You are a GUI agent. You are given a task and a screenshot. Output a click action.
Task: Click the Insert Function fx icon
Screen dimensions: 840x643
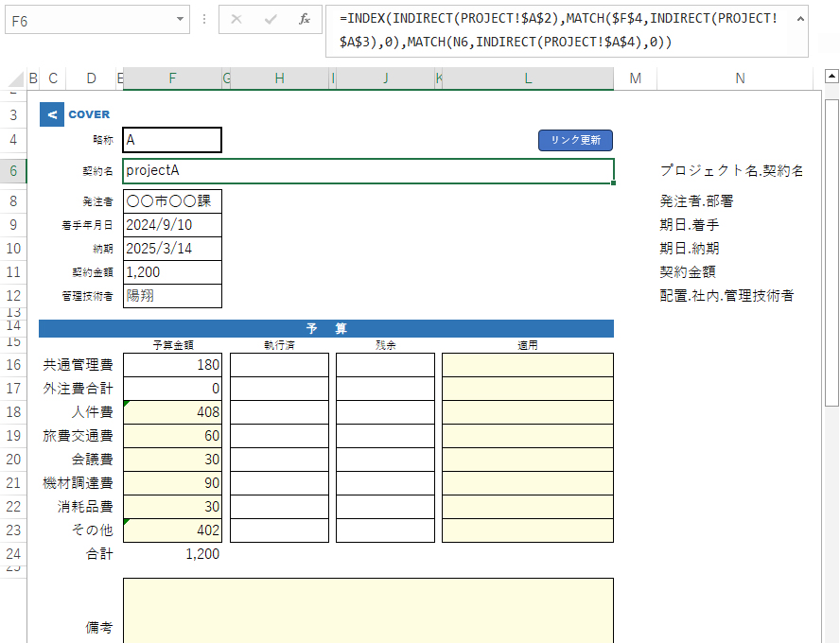[x=304, y=19]
